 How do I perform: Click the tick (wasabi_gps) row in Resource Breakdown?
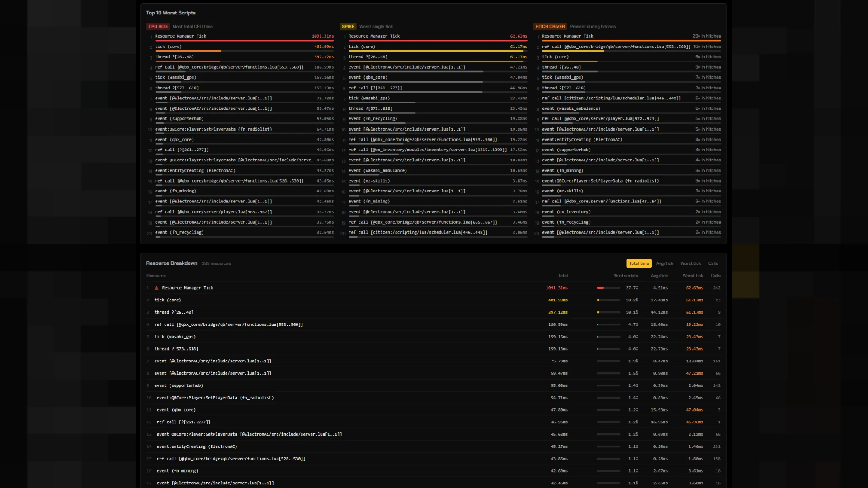[x=434, y=337]
